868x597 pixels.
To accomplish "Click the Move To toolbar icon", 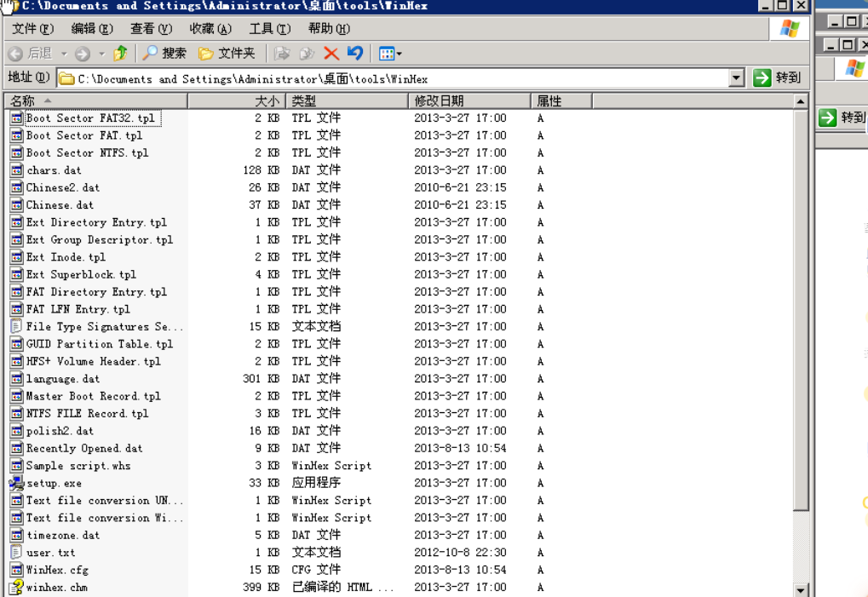I will [282, 53].
